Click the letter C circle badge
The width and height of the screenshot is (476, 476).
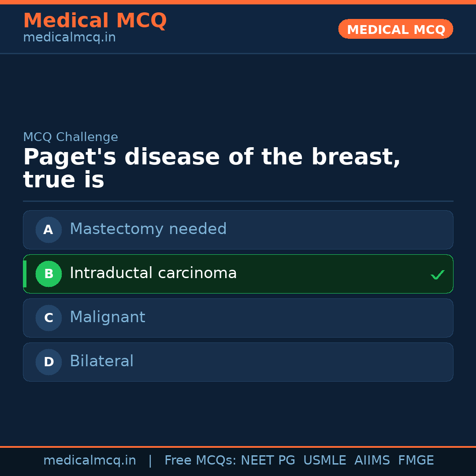click(x=48, y=318)
